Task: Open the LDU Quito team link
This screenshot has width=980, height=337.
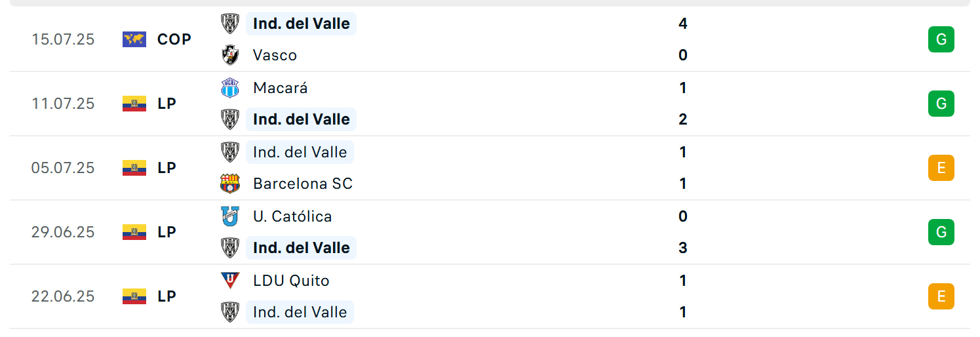Action: pos(291,281)
